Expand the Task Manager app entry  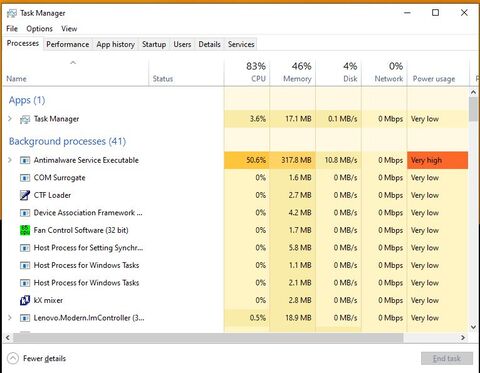10,119
